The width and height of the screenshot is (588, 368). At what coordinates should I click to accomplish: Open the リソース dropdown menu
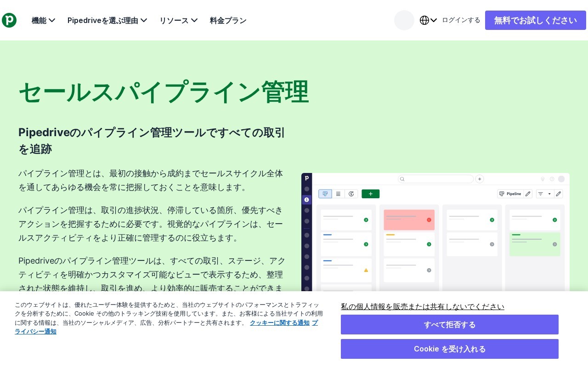click(x=179, y=20)
